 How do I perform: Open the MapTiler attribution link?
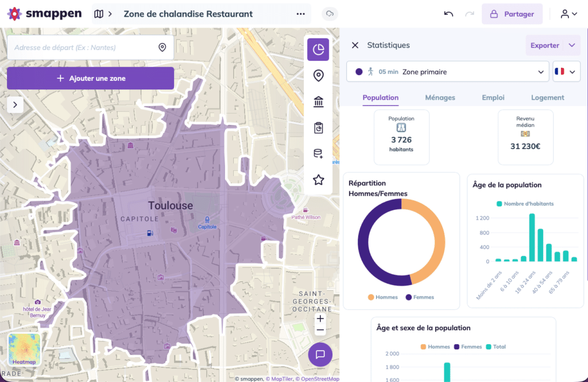[x=279, y=379]
